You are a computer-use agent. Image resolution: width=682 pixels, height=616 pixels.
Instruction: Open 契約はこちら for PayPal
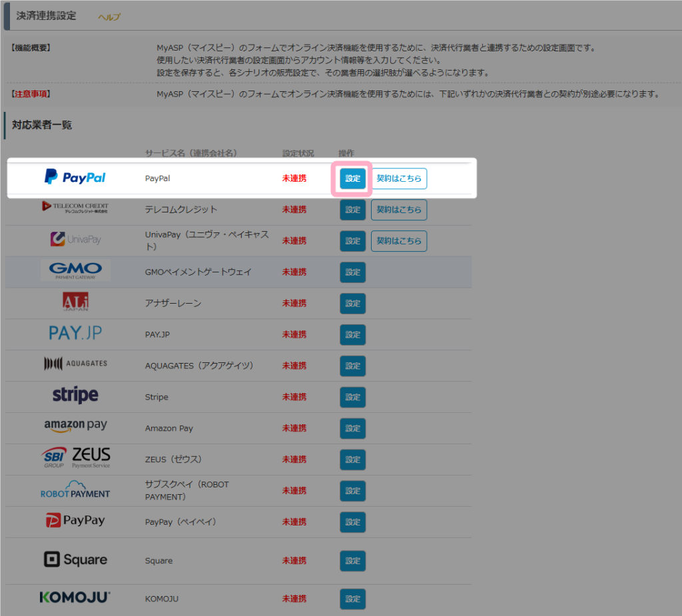click(399, 178)
